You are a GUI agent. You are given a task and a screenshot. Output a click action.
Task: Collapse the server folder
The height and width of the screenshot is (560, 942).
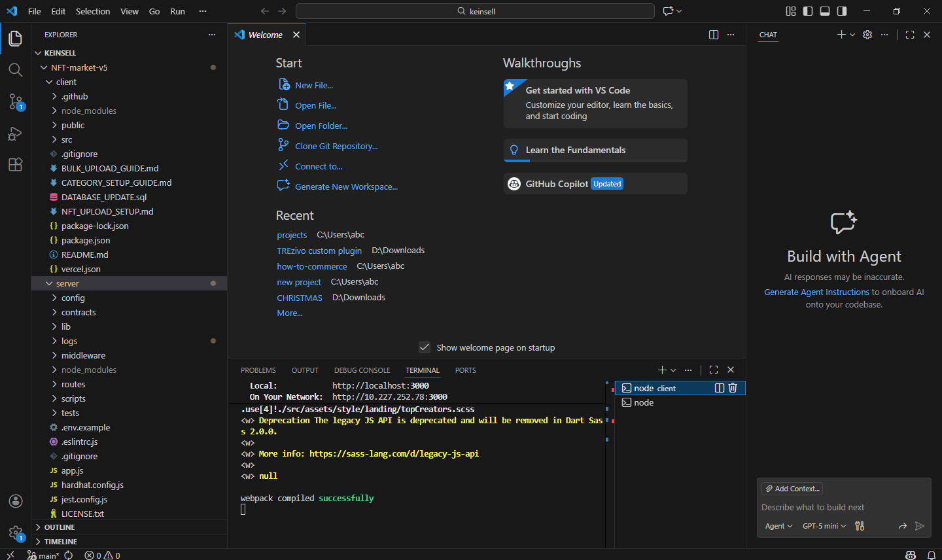pyautogui.click(x=67, y=283)
